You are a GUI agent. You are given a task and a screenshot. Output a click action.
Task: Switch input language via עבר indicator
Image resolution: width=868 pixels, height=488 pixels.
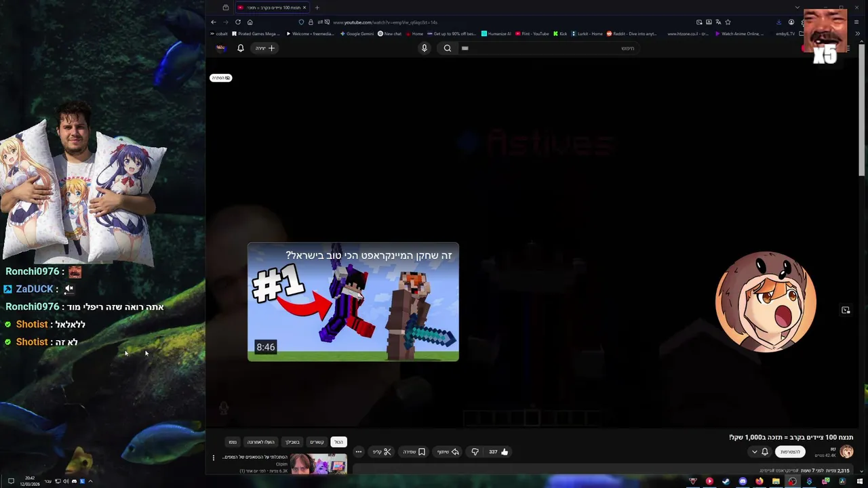tap(47, 481)
